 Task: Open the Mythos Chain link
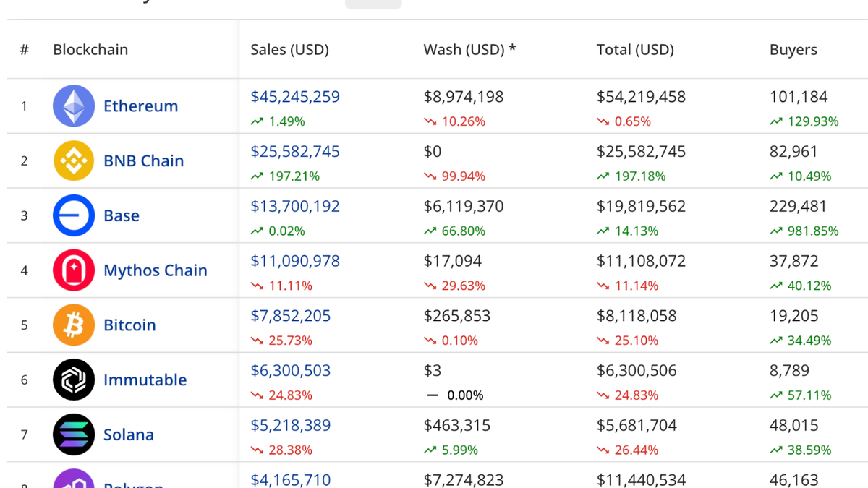pyautogui.click(x=156, y=270)
